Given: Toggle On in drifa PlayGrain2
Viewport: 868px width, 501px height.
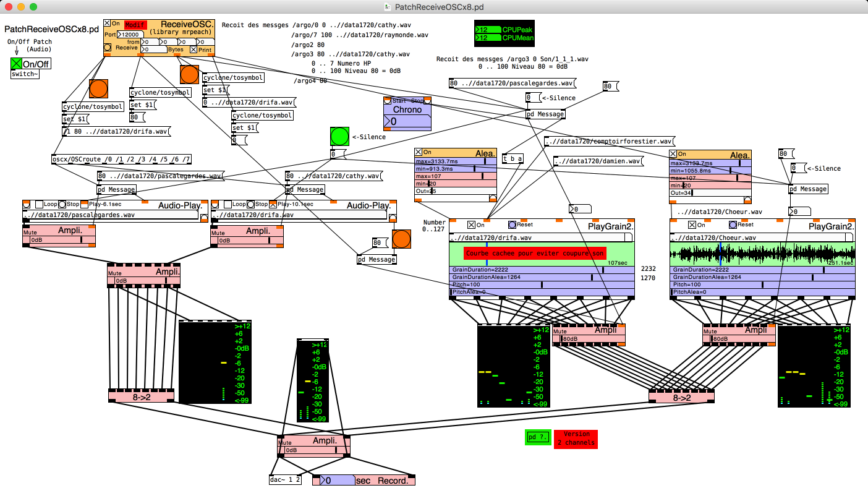Looking at the screenshot, I should [472, 225].
